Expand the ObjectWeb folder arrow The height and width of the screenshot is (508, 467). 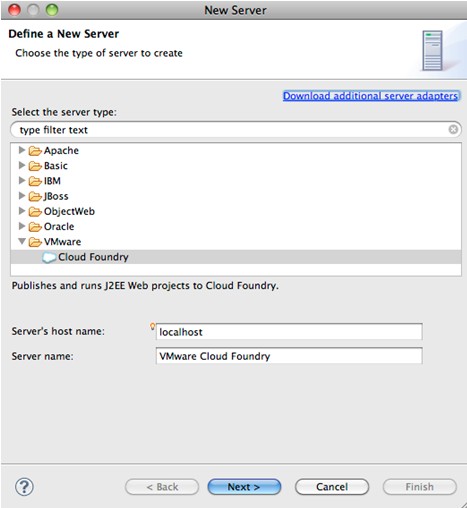(22, 211)
